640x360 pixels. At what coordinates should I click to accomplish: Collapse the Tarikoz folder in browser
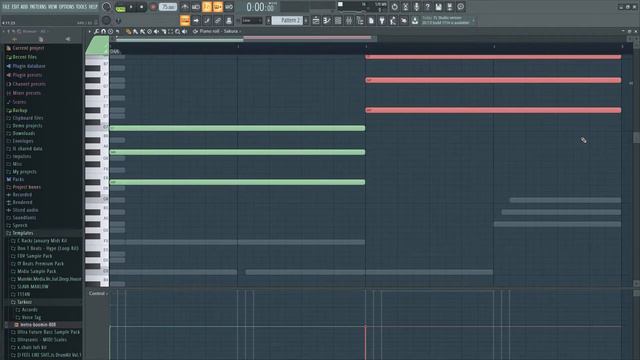click(24, 302)
